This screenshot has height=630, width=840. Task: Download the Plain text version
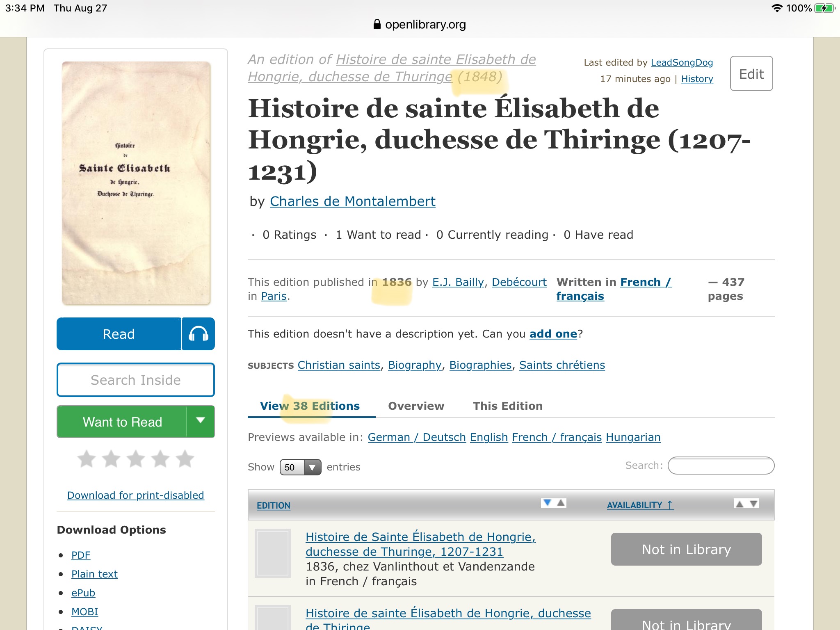(x=94, y=574)
